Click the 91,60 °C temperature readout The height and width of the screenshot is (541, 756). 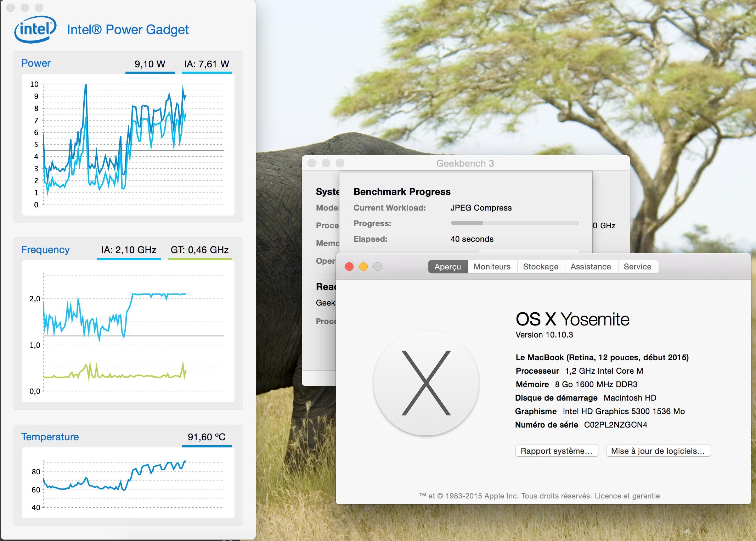(207, 437)
